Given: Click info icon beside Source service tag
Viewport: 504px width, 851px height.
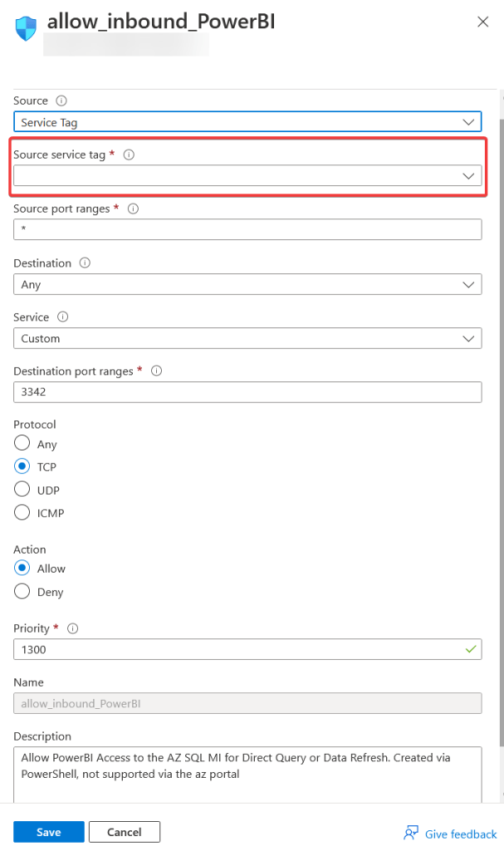Looking at the screenshot, I should [129, 155].
